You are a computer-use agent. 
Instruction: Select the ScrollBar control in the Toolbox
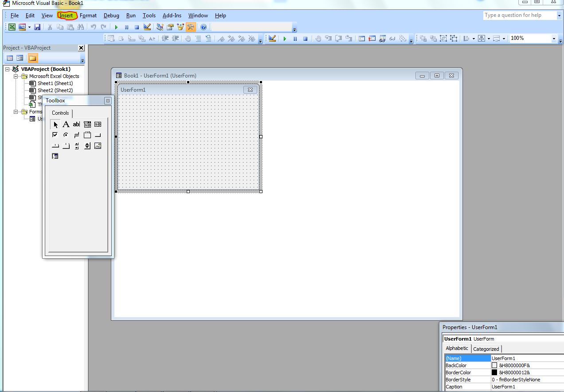click(76, 145)
